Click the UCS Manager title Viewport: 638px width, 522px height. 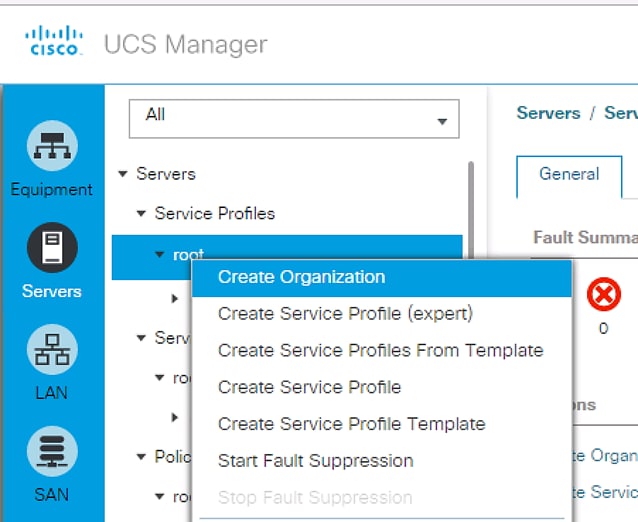click(x=186, y=44)
